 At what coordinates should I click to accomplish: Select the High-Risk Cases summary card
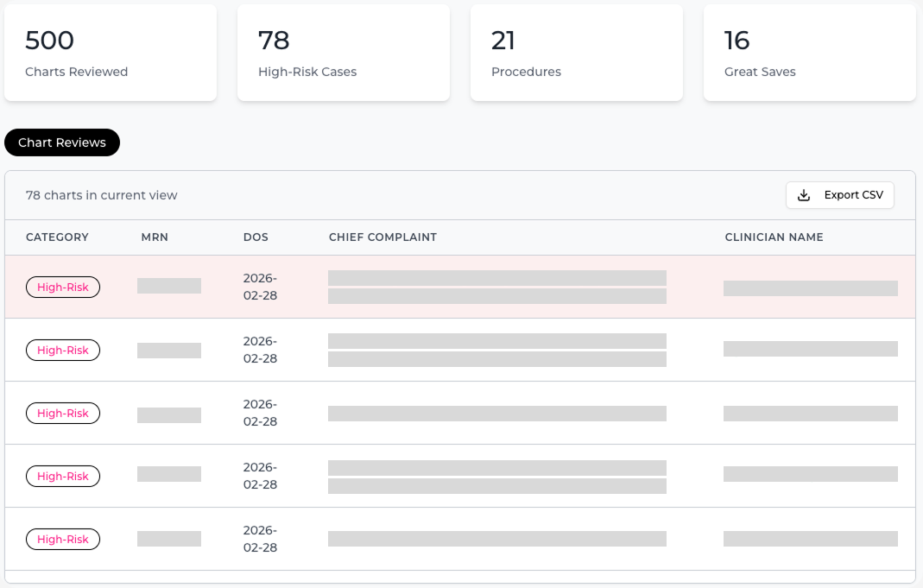point(344,52)
